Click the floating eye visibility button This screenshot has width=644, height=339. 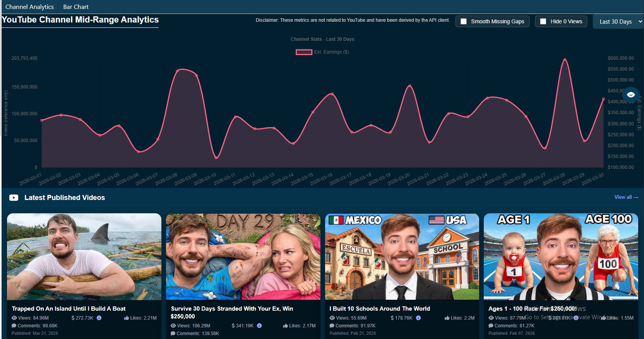click(631, 95)
